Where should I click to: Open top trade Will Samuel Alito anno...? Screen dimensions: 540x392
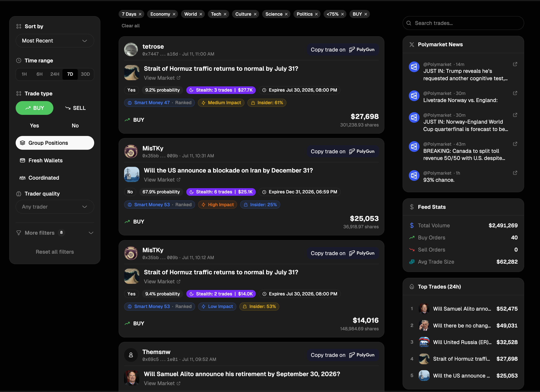pos(463,309)
